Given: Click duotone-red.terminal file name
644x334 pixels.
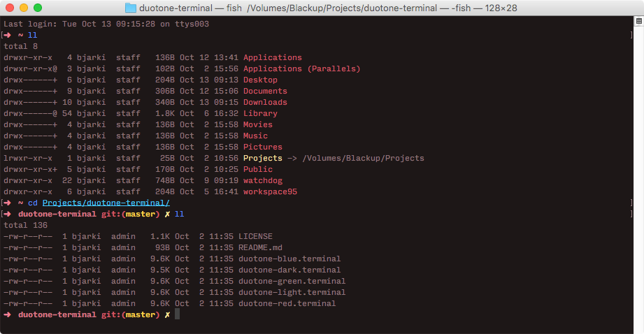Looking at the screenshot, I should [x=287, y=304].
